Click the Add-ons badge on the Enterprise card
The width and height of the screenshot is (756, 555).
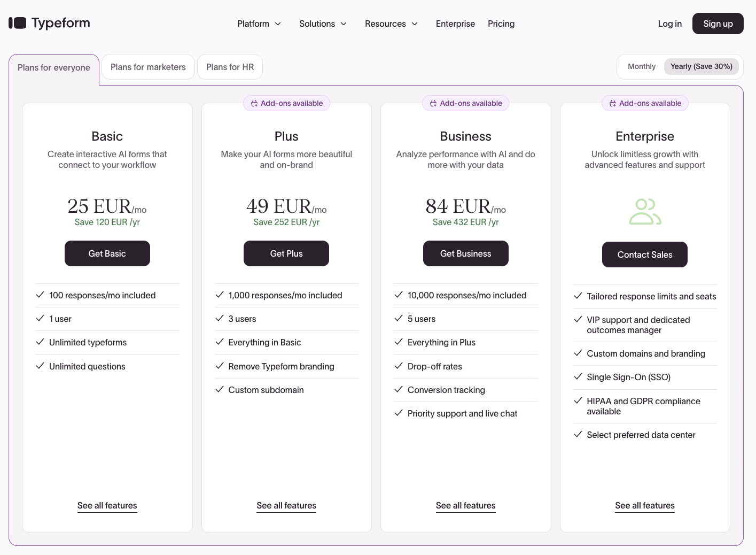[645, 103]
